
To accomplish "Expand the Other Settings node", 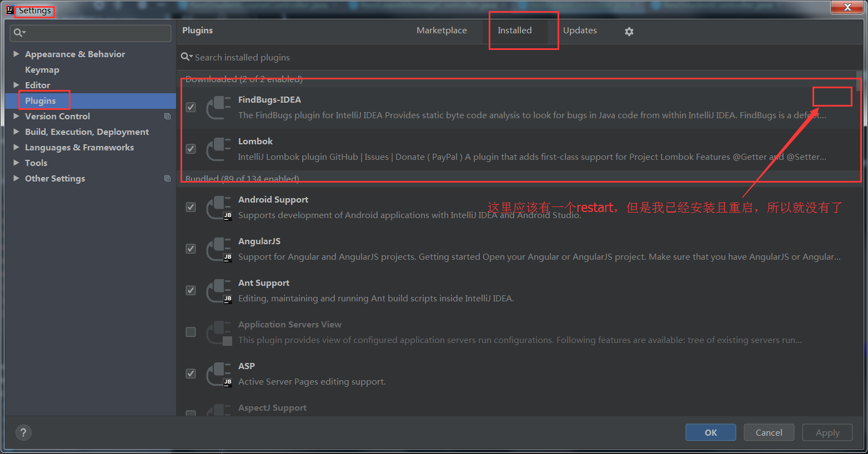I will 16,178.
